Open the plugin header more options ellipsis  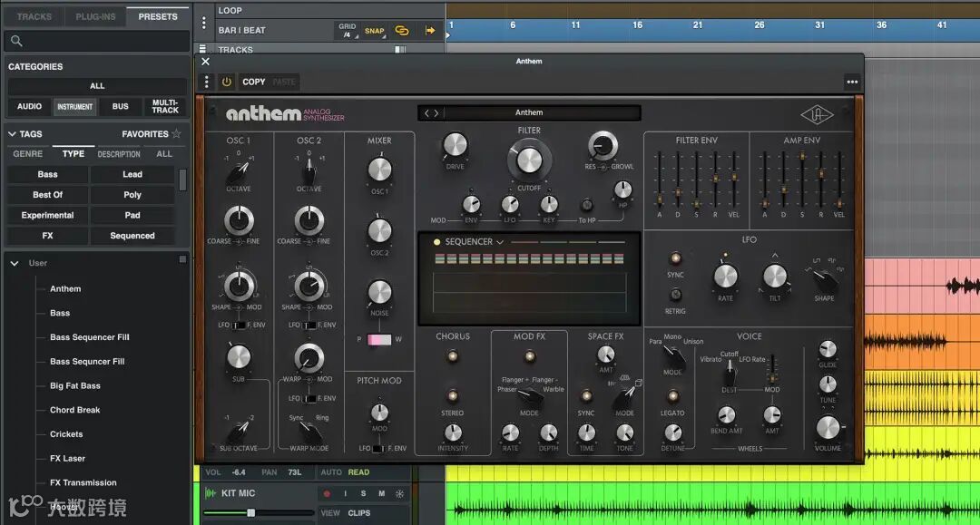852,82
